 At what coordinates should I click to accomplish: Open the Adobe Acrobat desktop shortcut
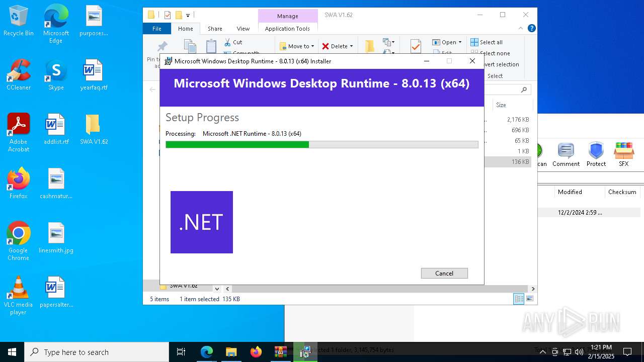pos(19,133)
